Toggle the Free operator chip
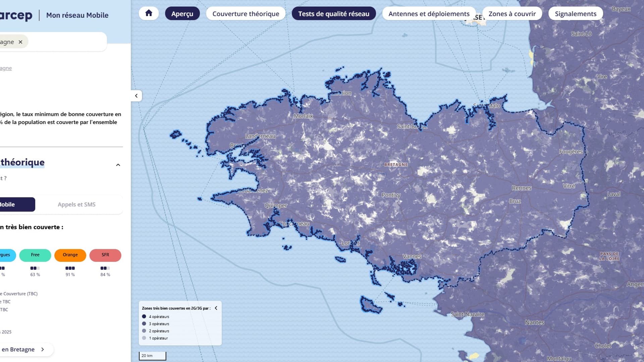The width and height of the screenshot is (644, 362). coord(35,255)
